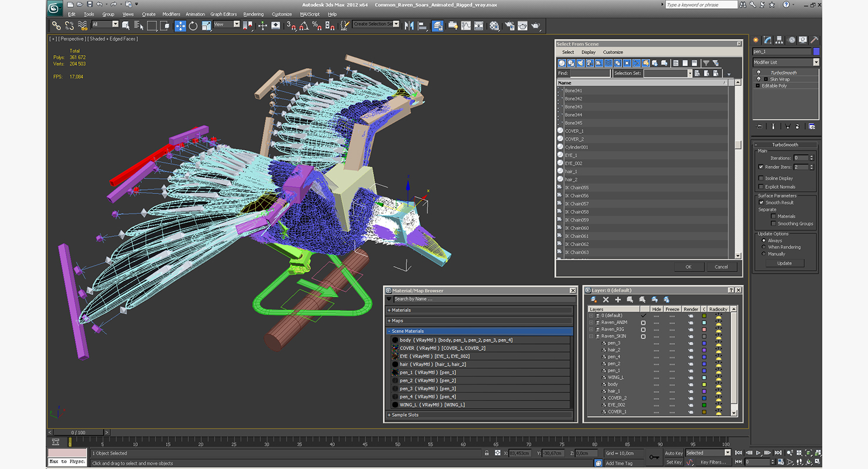
Task: Select the Manually update option
Action: [764, 254]
